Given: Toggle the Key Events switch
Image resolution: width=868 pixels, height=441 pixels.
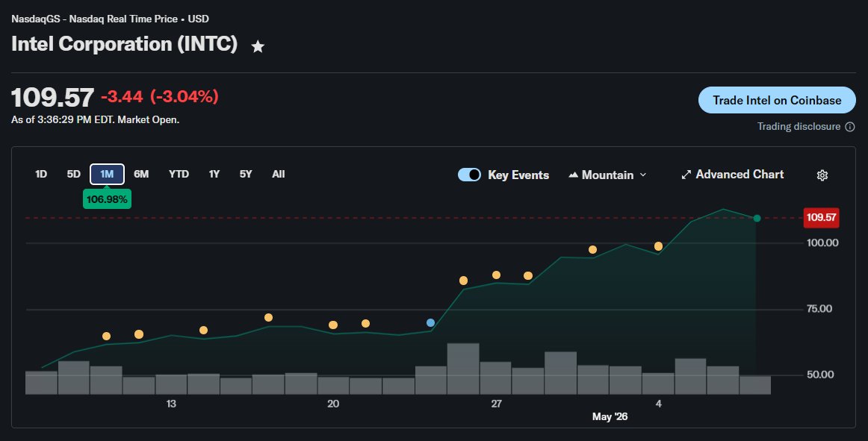Looking at the screenshot, I should point(469,175).
